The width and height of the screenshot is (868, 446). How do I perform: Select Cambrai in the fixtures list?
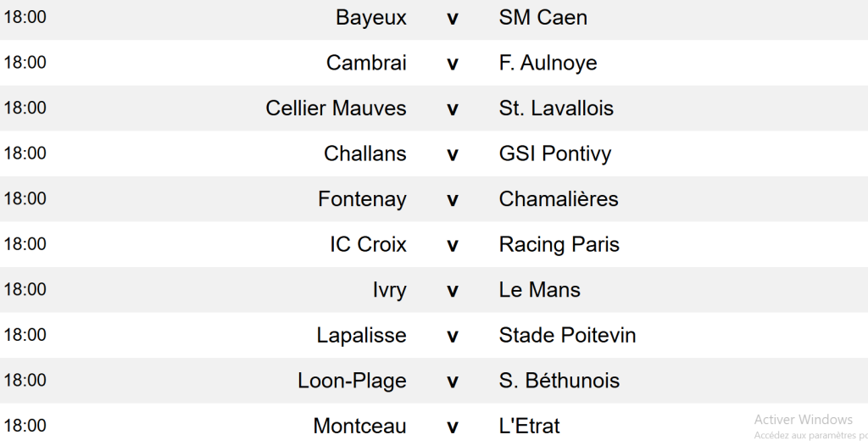click(366, 63)
